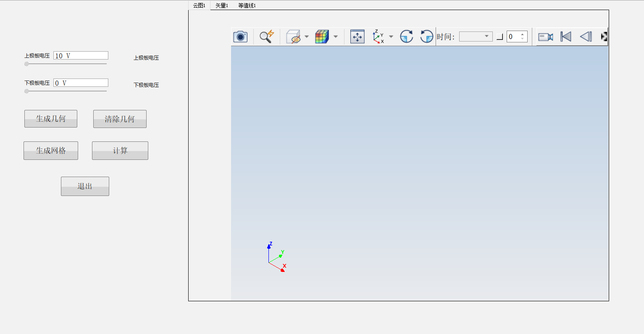Click the video camera record icon

pyautogui.click(x=546, y=37)
